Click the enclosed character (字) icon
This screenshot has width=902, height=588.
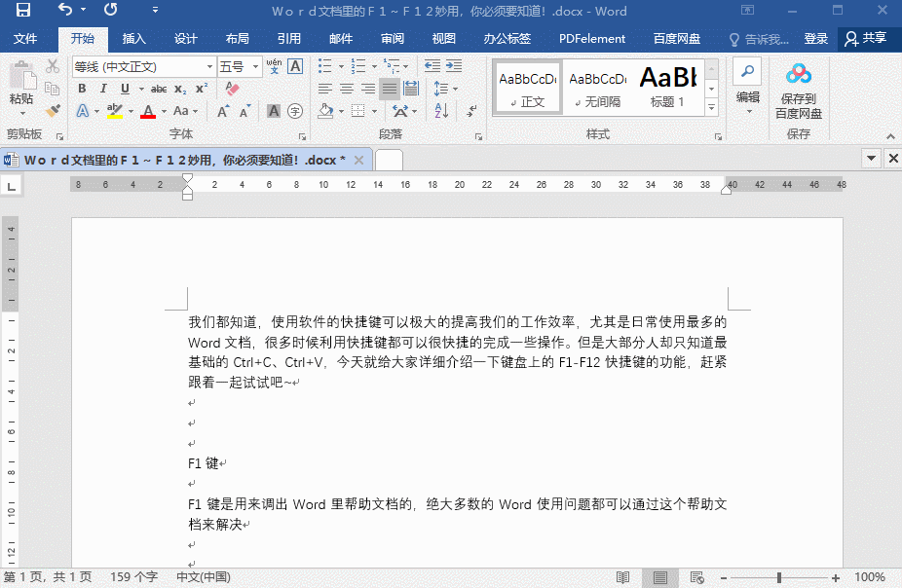295,111
